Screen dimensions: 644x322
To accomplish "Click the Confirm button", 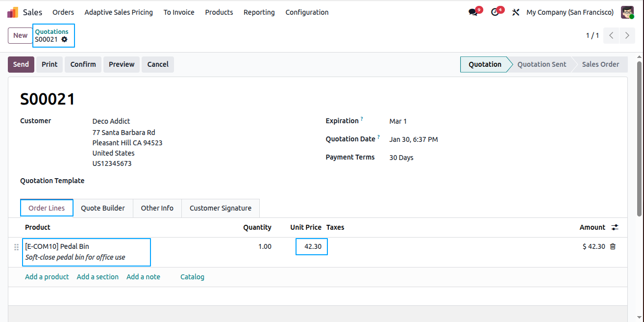I will [83, 64].
